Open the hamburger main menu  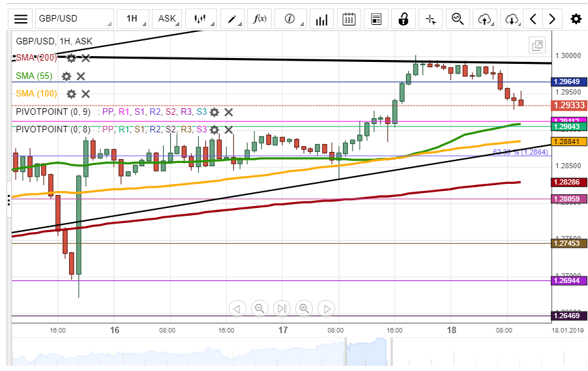pyautogui.click(x=21, y=19)
